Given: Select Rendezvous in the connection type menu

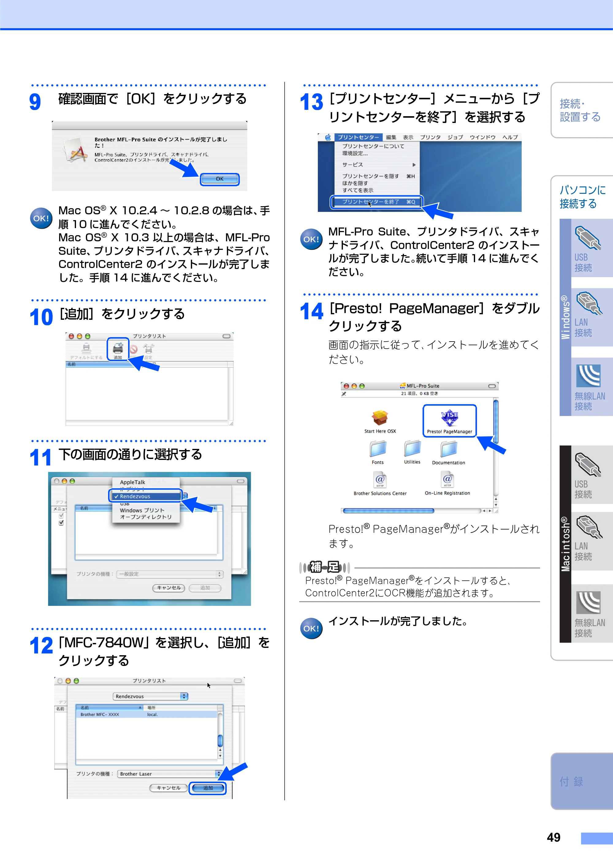Looking at the screenshot, I should coord(146,496).
